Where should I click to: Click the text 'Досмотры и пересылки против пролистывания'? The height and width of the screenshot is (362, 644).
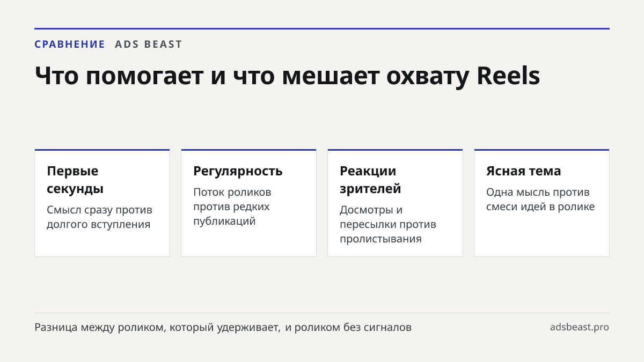(388, 224)
